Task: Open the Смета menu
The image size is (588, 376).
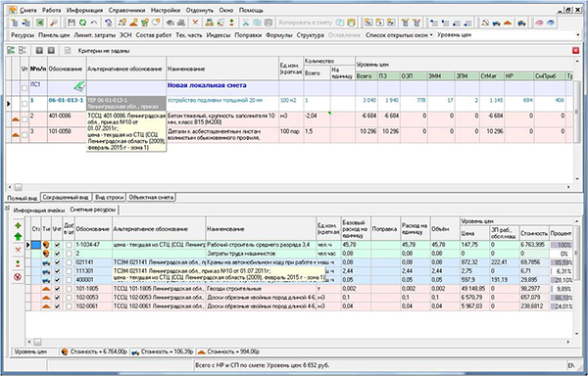Action: (x=28, y=11)
